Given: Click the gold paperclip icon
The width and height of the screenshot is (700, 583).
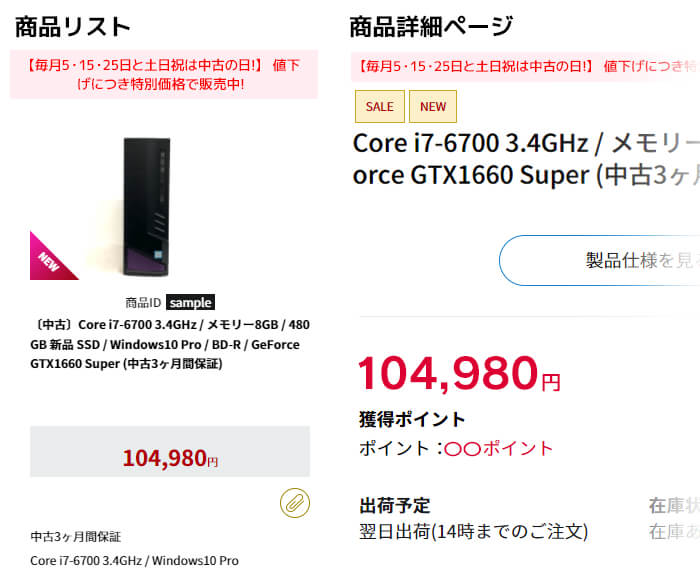Looking at the screenshot, I should (293, 503).
